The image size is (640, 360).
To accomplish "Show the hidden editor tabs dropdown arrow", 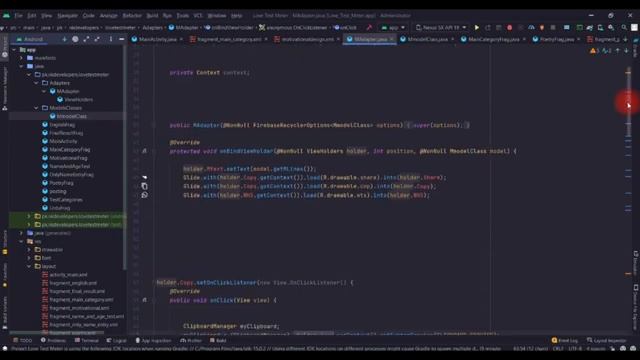I will (x=625, y=39).
